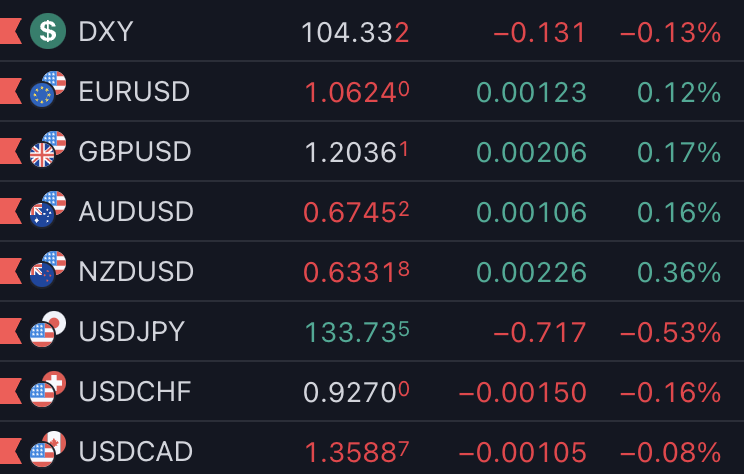Click the USDCHF flag pair icon

[48, 389]
